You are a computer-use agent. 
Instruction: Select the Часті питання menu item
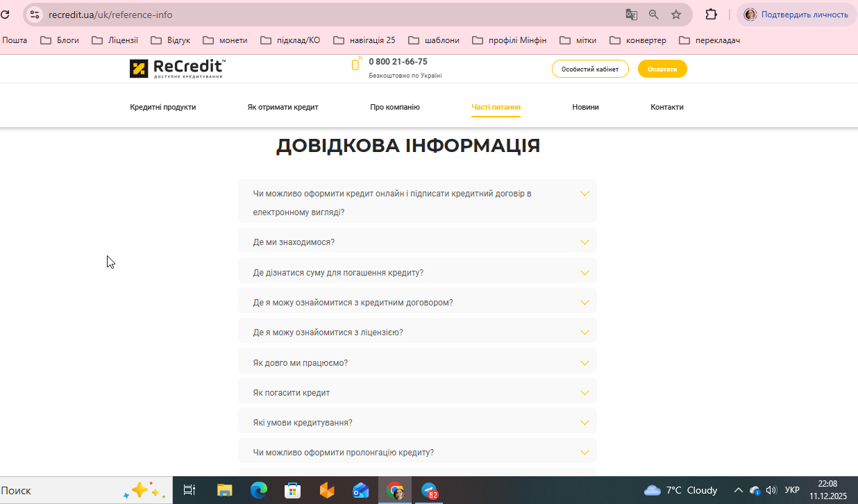click(496, 107)
